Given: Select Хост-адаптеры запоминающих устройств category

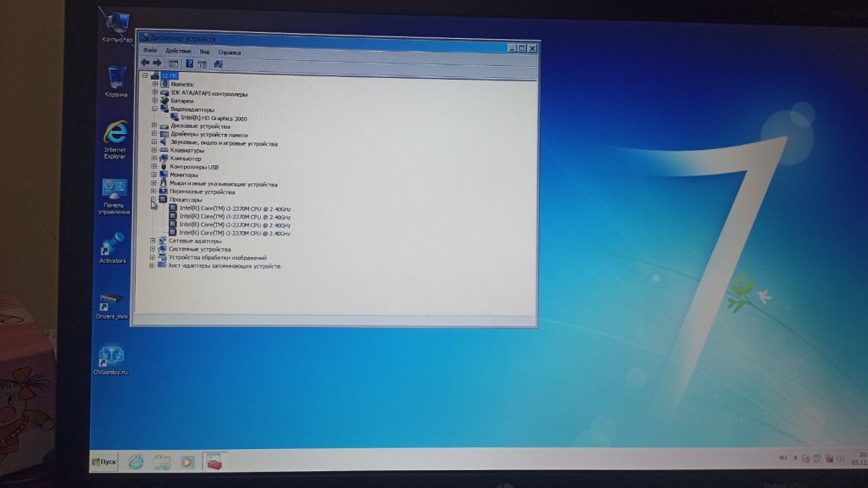Looking at the screenshot, I should point(224,266).
